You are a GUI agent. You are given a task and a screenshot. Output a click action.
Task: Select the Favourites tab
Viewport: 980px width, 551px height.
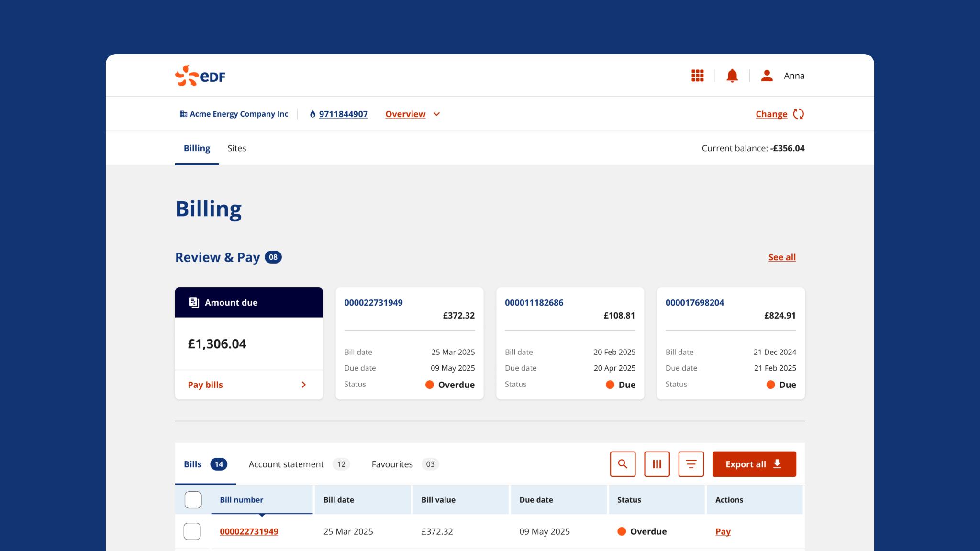(405, 464)
